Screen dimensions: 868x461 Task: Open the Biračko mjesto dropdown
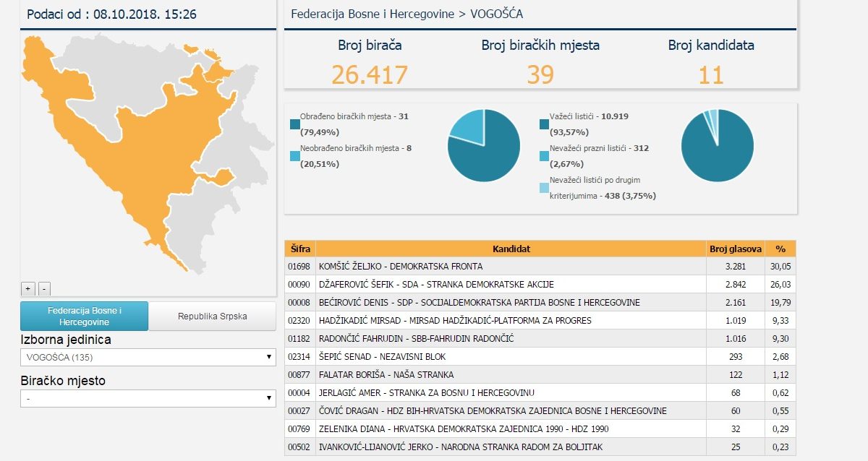[148, 398]
